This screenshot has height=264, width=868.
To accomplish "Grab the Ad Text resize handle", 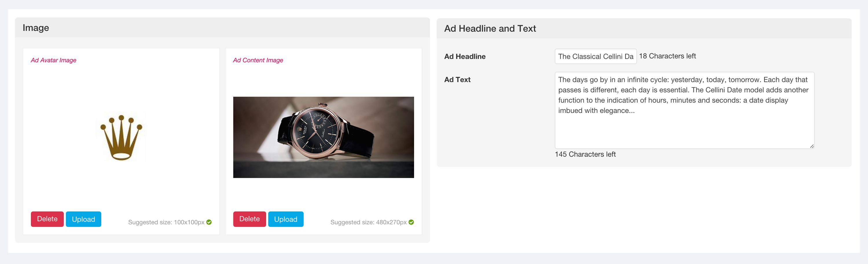I will coord(812,146).
